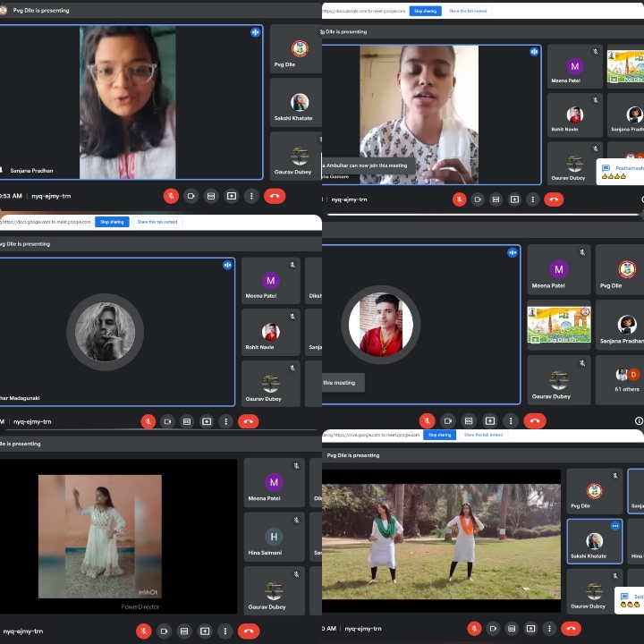Click Rohit Navle tile beside white-mask speaker
Viewport: 644px width, 644px height.
(x=573, y=119)
